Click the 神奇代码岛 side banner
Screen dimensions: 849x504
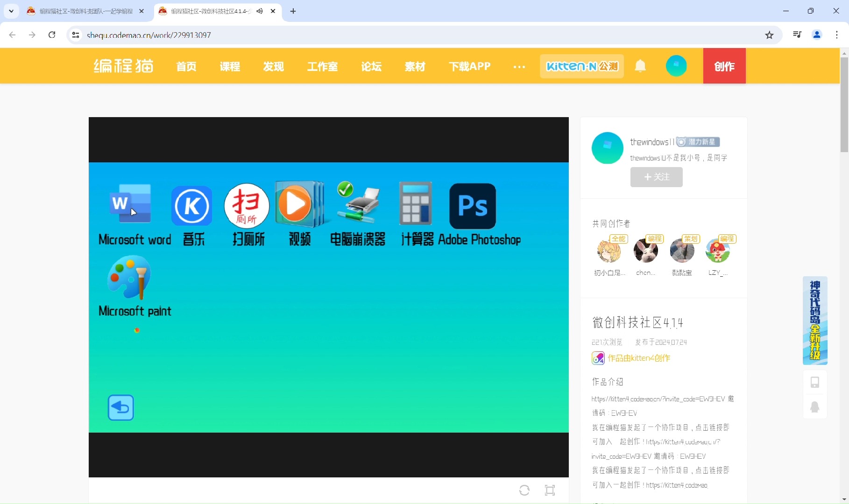[815, 321]
